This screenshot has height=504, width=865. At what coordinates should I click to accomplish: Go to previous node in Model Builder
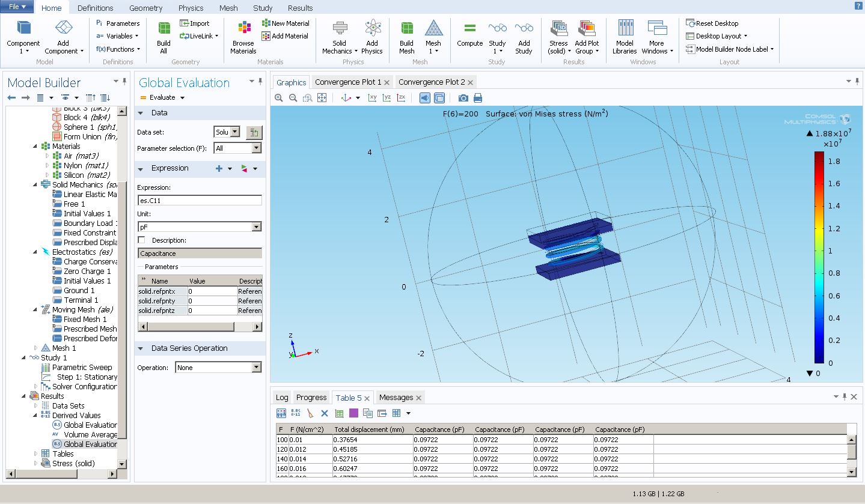click(x=11, y=97)
